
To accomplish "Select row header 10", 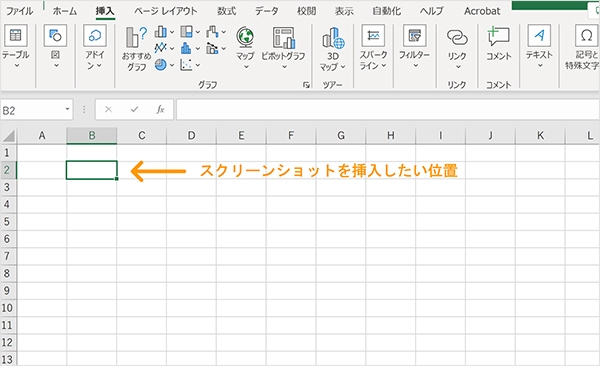I will 7,308.
